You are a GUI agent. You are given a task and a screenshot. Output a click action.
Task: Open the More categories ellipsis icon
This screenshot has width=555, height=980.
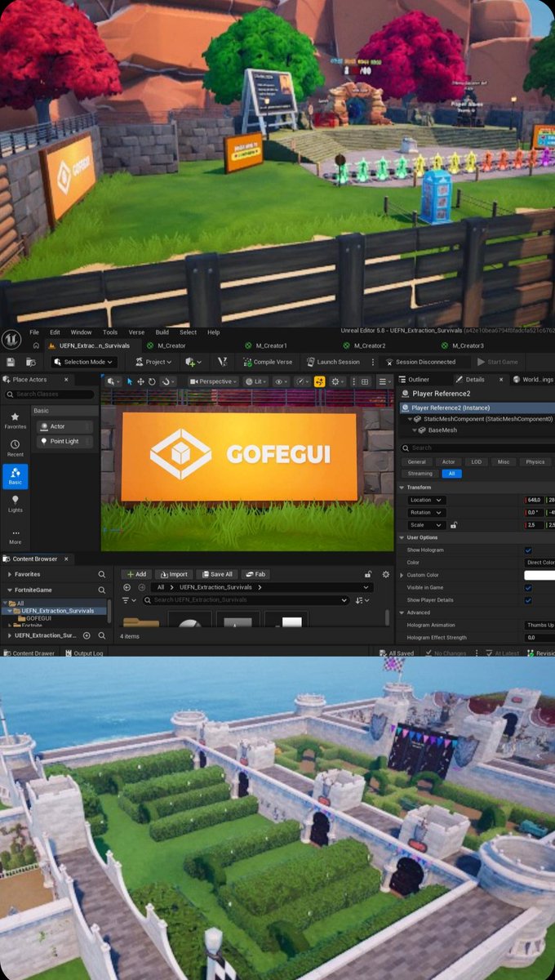15,536
